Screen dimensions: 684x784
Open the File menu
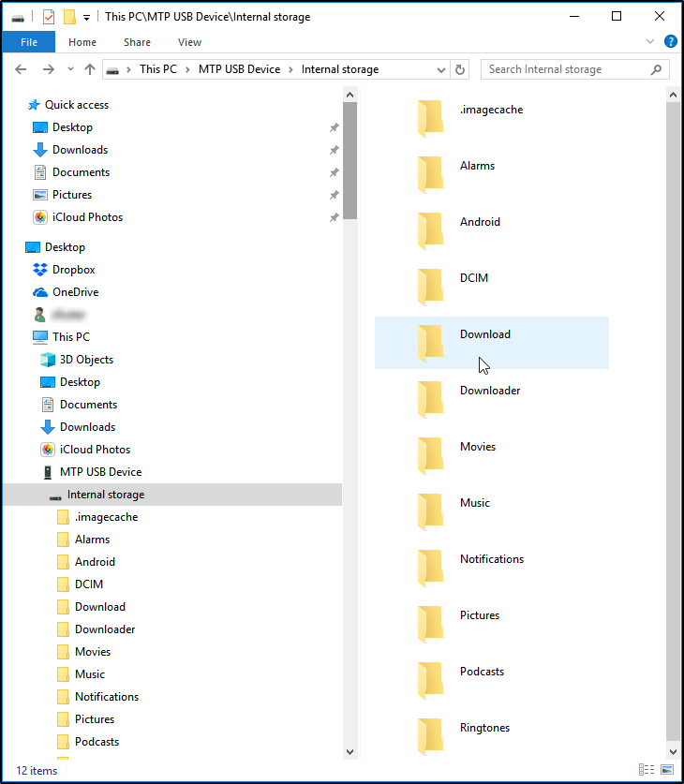pyautogui.click(x=29, y=42)
